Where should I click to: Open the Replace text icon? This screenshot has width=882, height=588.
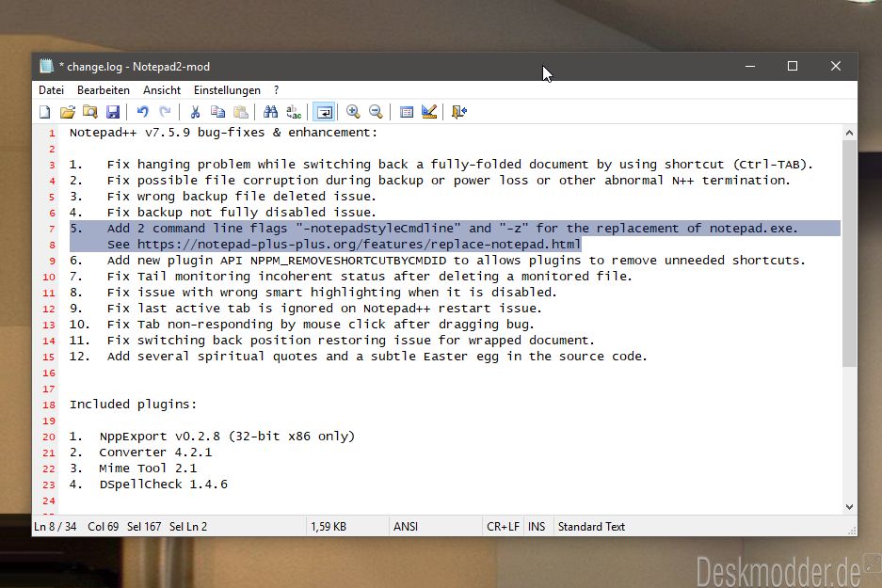point(294,112)
